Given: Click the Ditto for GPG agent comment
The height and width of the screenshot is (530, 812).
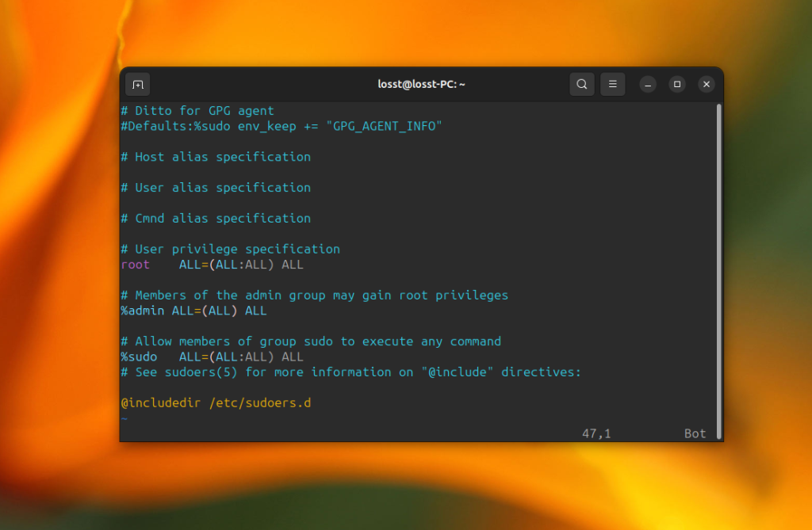Looking at the screenshot, I should coord(197,111).
